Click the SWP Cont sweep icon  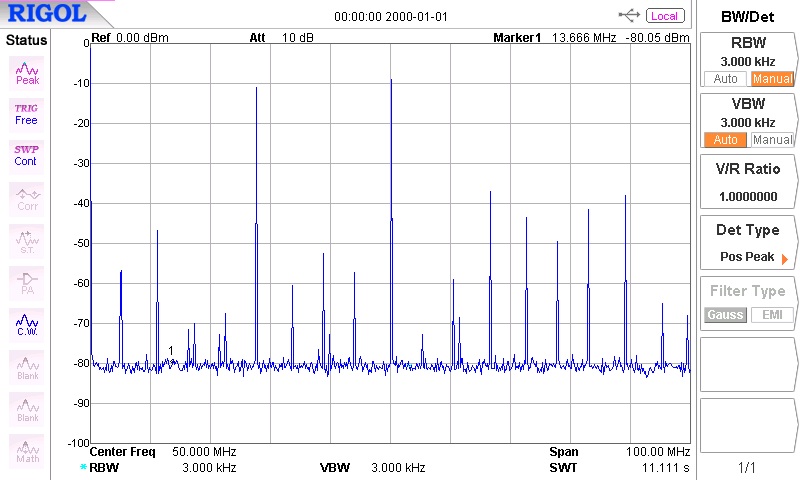tap(27, 154)
